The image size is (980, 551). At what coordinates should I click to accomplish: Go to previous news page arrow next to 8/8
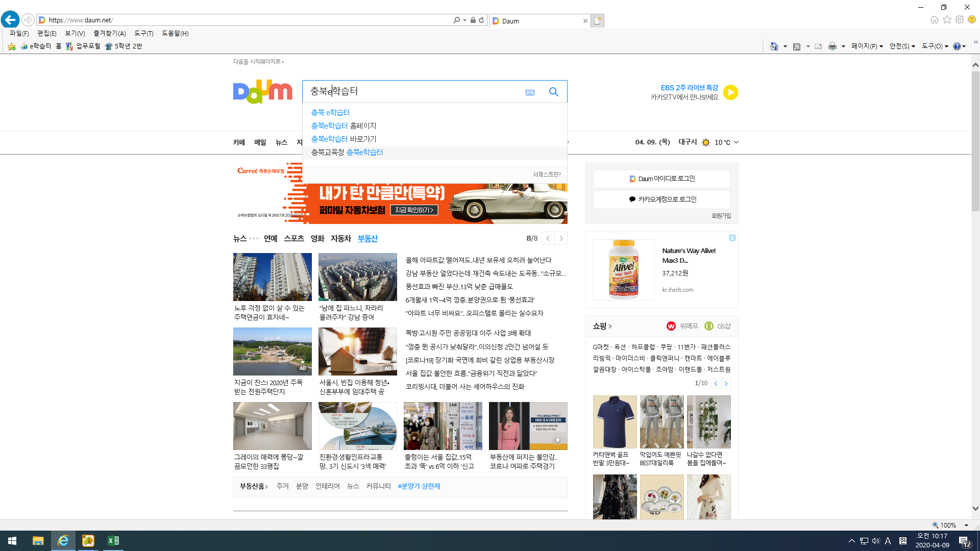[548, 238]
